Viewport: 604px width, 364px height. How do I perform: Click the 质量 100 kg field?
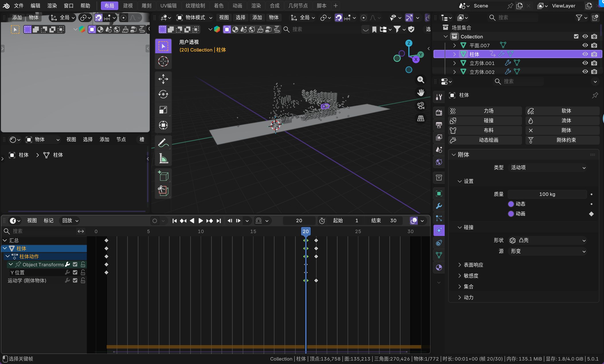click(x=547, y=194)
